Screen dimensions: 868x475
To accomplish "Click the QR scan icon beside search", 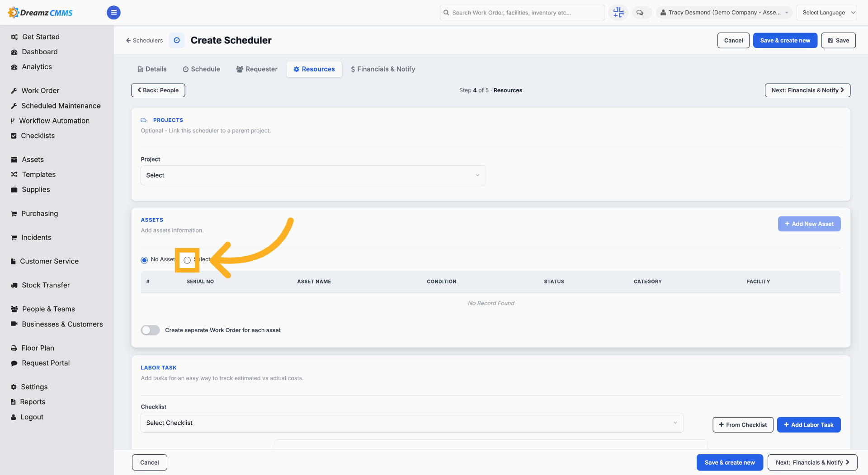I will point(618,13).
